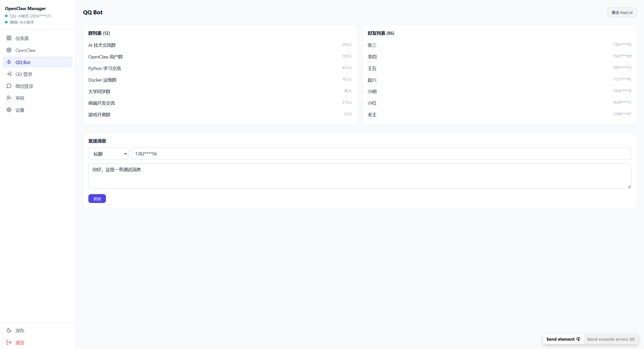Click the 深色 moon icon
Screen dimensions: 644x349
(9, 330)
